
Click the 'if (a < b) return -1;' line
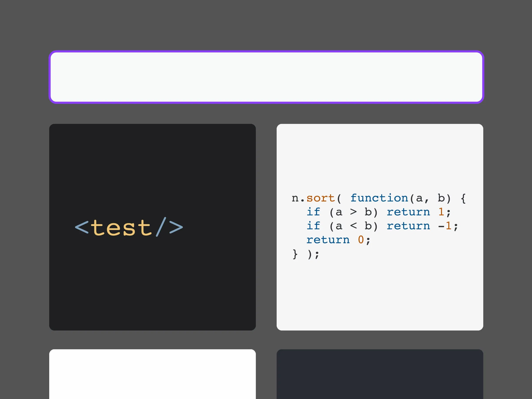pos(382,226)
